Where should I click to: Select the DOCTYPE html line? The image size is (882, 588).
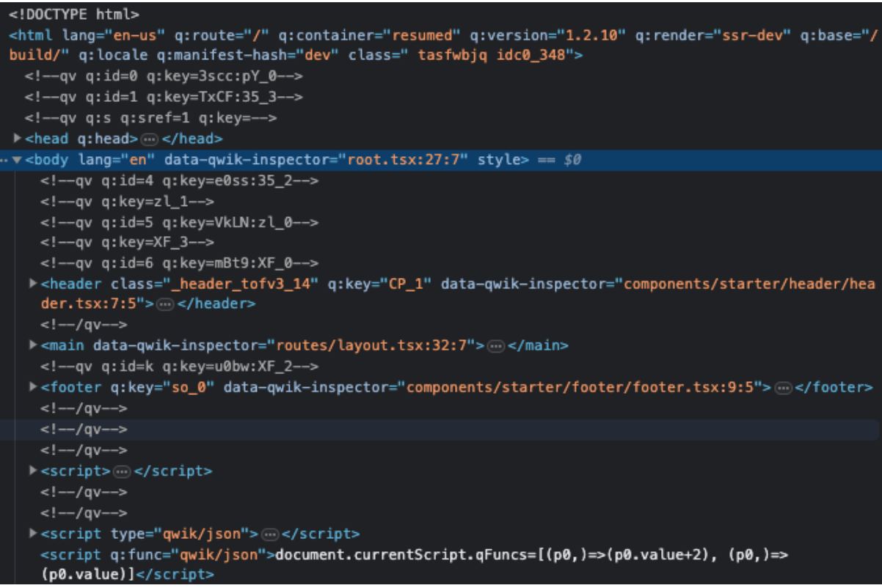tap(73, 14)
